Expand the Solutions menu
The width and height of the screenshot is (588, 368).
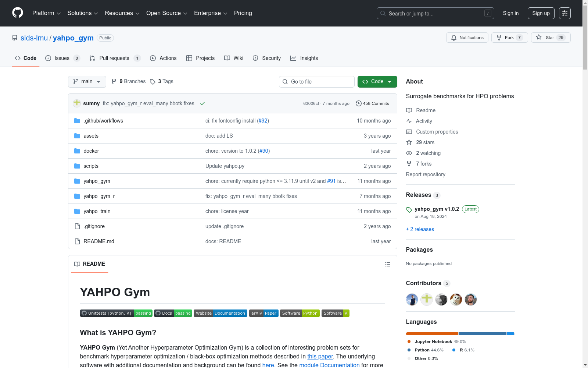[83, 13]
